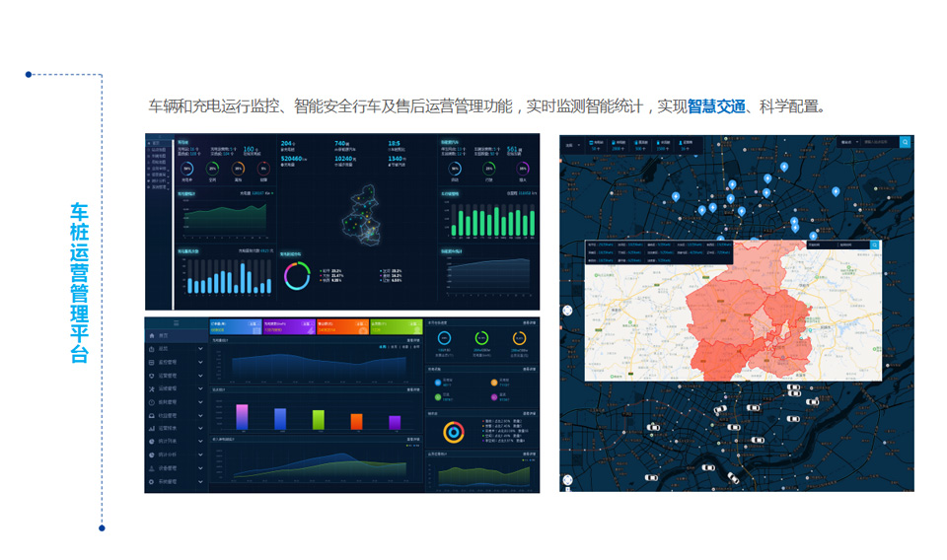Image resolution: width=947 pixels, height=560 pixels.
Task: Click the gear icon at sidebar bottom
Action: (x=151, y=482)
